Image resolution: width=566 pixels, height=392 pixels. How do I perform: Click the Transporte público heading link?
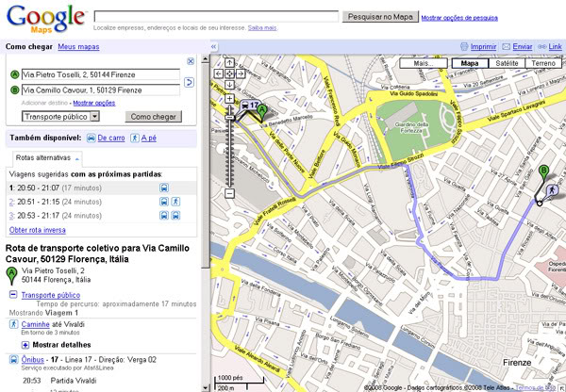(x=51, y=295)
